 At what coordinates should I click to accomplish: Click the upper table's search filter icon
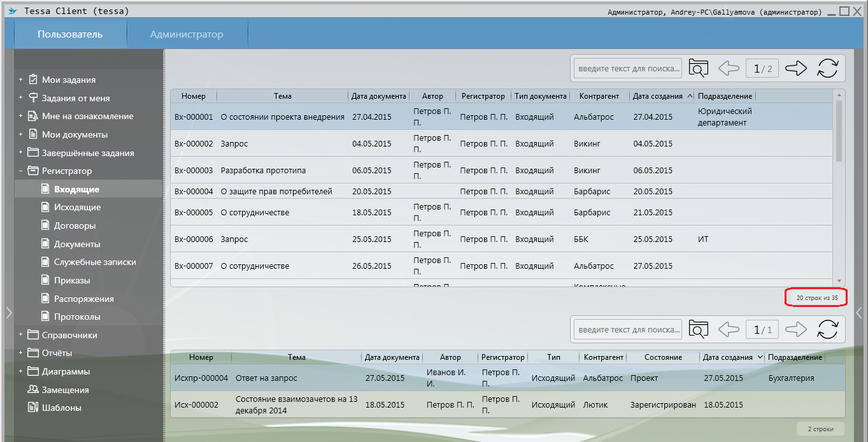(698, 68)
